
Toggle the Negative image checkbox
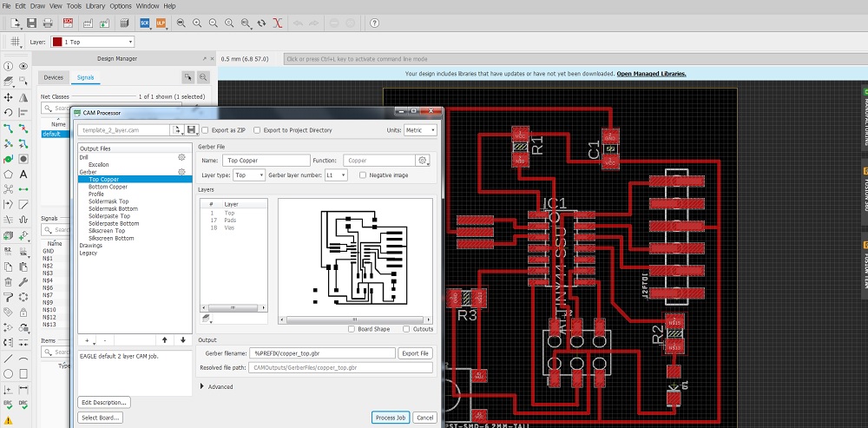tap(364, 174)
